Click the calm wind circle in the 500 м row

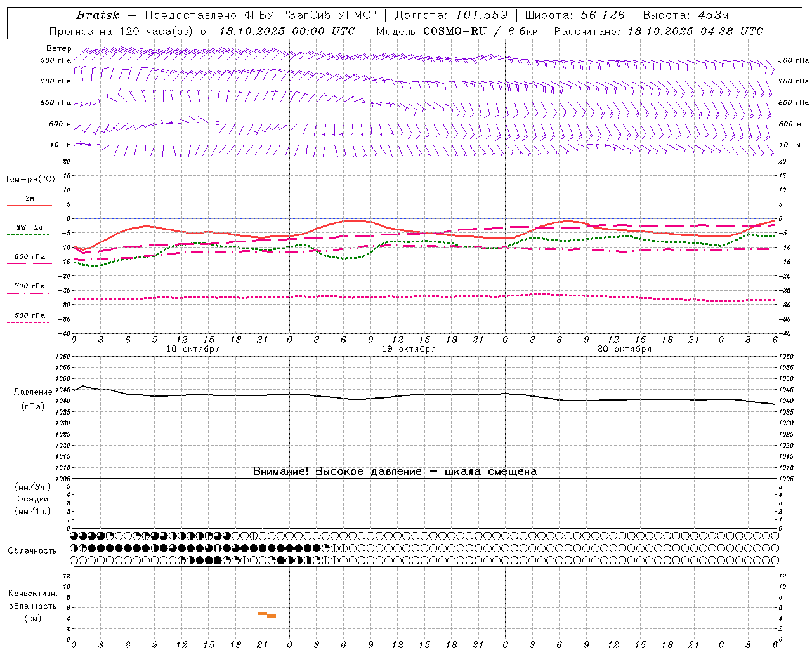pos(218,123)
